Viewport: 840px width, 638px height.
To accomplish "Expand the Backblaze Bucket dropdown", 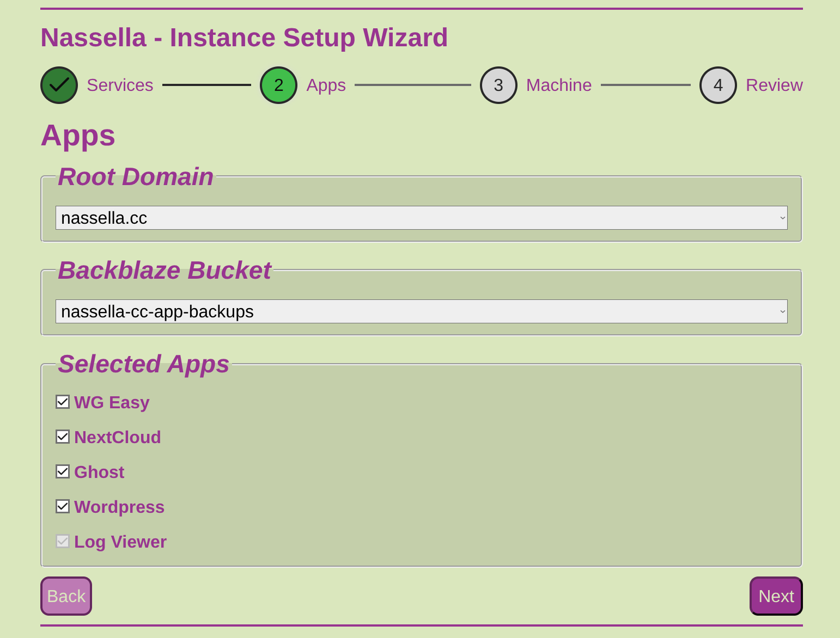I will pos(421,311).
